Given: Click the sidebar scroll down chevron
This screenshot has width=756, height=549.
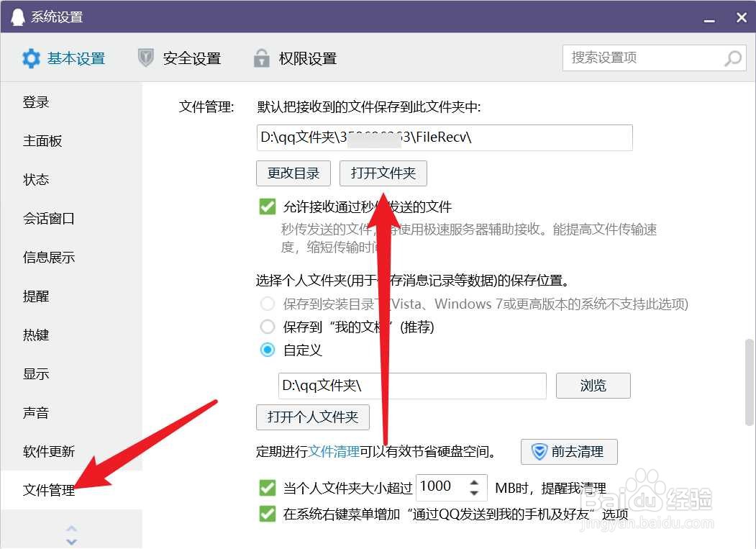Looking at the screenshot, I should [71, 541].
